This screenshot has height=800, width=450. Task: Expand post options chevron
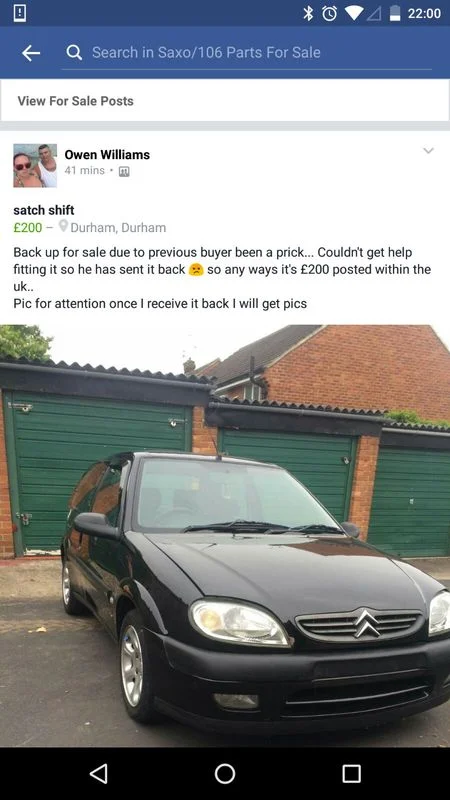[429, 151]
